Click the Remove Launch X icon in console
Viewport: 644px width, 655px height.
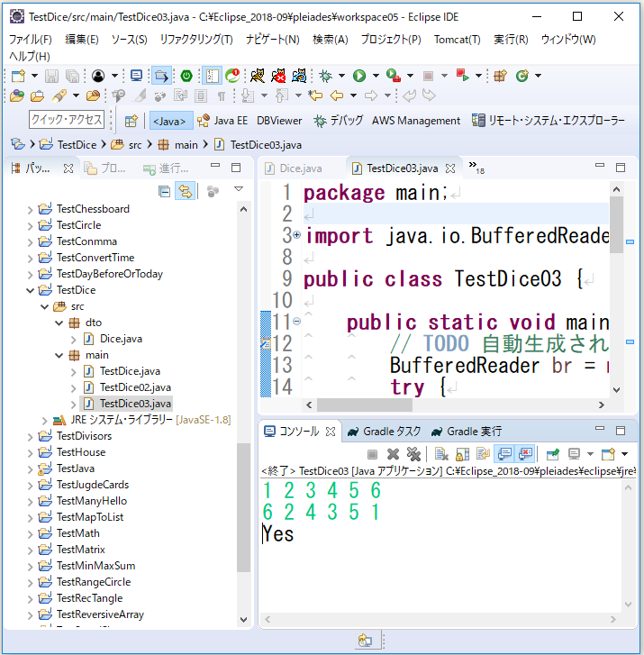point(393,454)
